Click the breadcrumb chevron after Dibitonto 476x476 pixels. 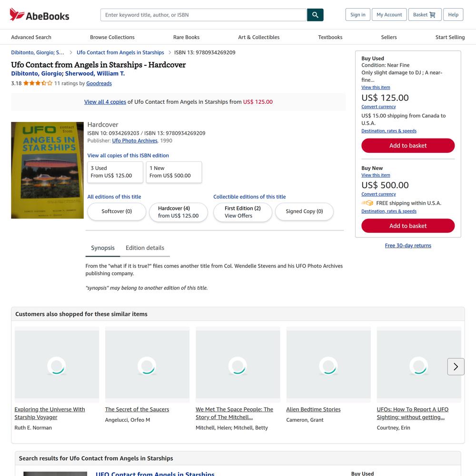(x=71, y=52)
